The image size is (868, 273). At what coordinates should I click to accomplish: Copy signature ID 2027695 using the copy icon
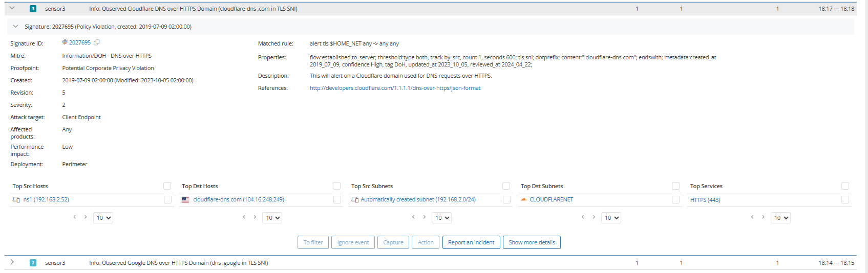tap(97, 42)
